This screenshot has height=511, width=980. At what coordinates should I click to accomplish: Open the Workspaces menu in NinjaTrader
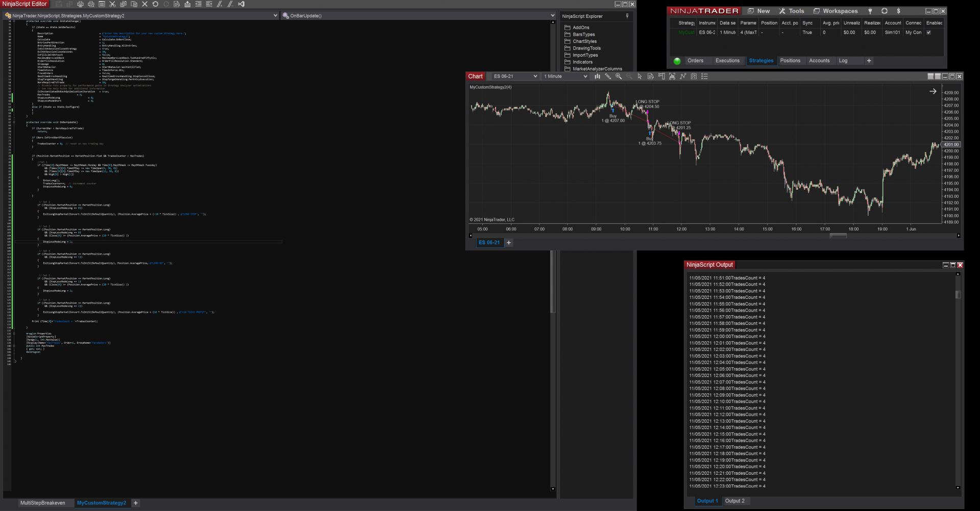[x=836, y=11]
